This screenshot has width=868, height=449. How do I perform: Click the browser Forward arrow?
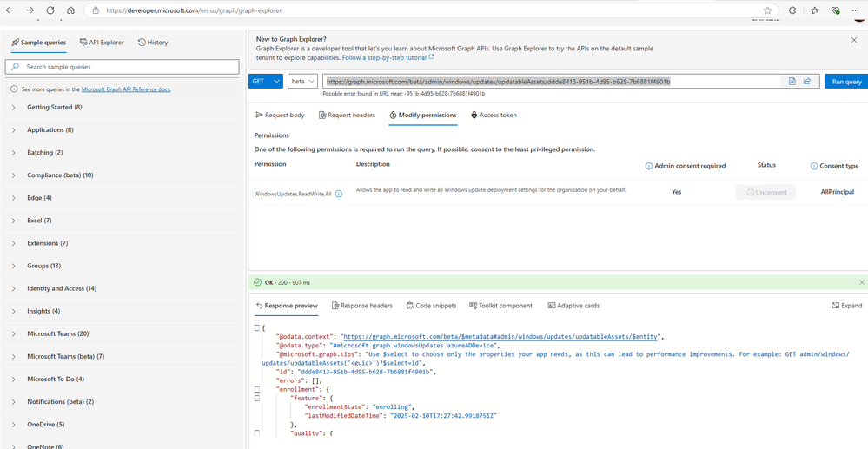point(30,10)
